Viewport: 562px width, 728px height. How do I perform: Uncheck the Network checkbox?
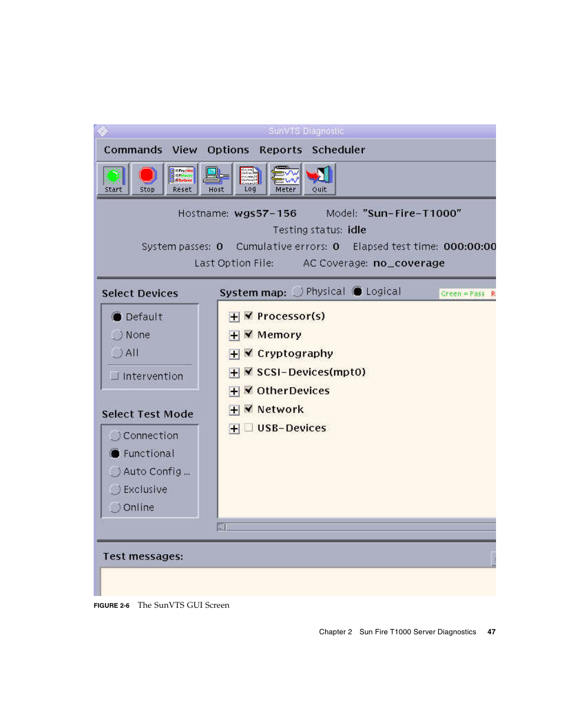249,409
